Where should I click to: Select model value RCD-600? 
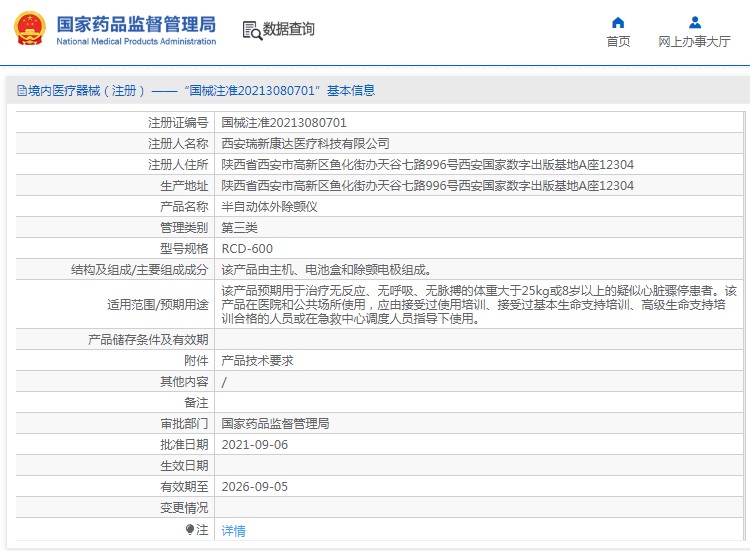pyautogui.click(x=247, y=249)
